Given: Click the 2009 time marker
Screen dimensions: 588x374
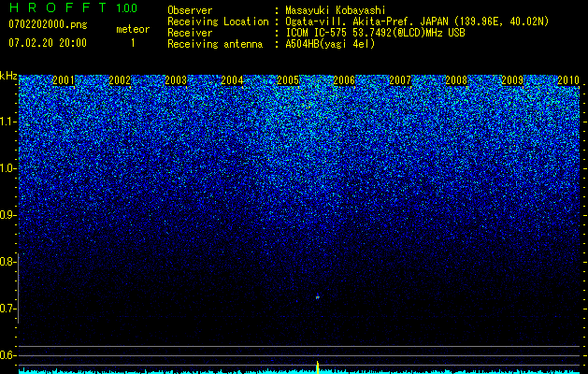Looking at the screenshot, I should pyautogui.click(x=512, y=80).
